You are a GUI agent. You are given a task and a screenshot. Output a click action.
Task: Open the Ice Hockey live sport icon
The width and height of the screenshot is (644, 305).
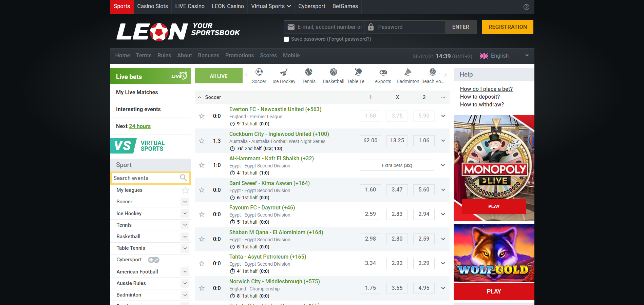284,72
